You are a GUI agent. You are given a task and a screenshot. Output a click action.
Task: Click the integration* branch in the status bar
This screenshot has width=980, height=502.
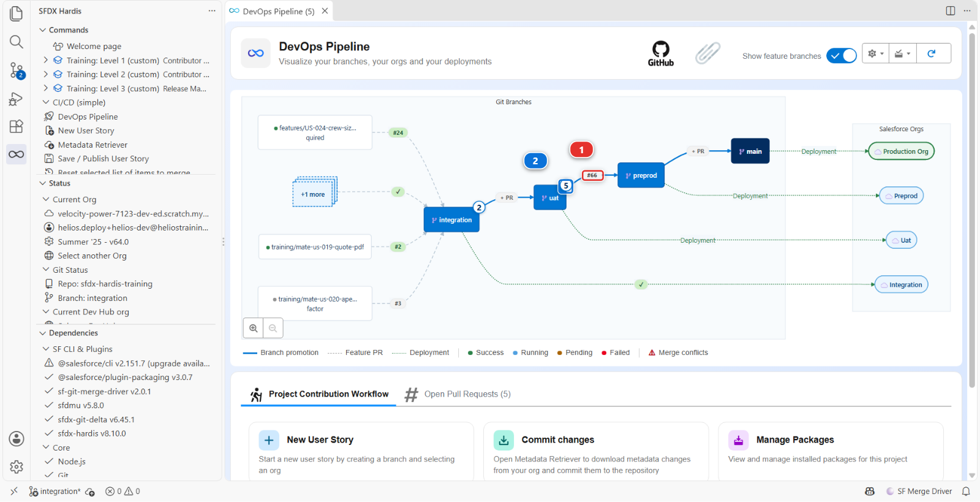tap(55, 492)
